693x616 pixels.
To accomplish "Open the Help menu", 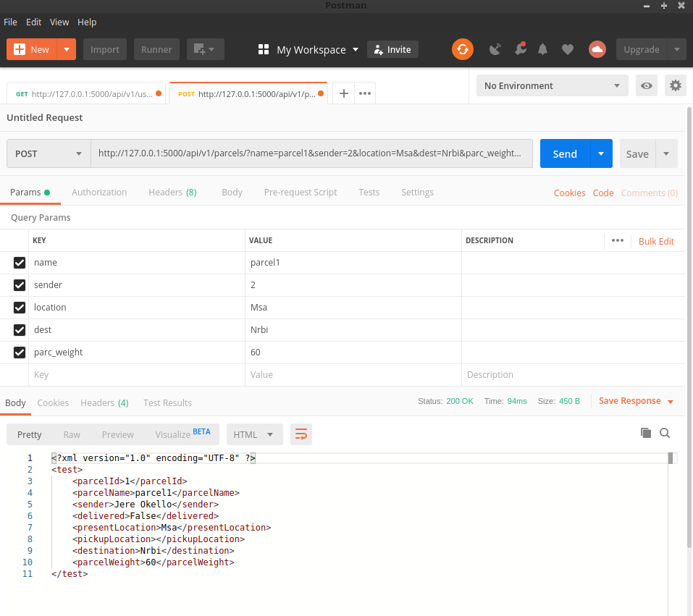I will pyautogui.click(x=87, y=22).
